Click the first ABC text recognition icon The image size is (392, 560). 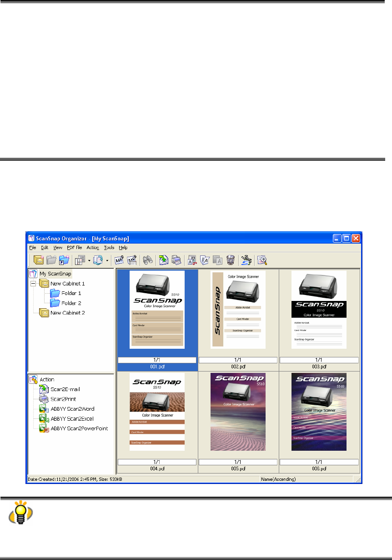(119, 260)
